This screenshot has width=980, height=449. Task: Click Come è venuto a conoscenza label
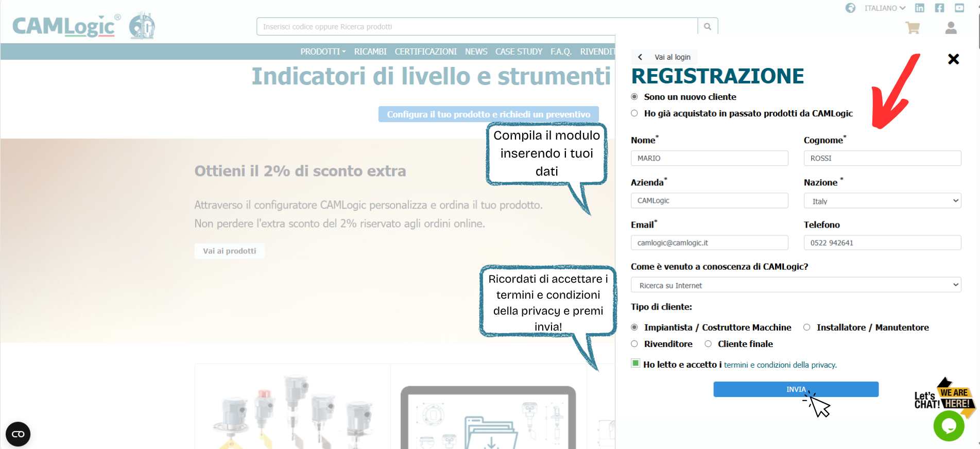(719, 267)
